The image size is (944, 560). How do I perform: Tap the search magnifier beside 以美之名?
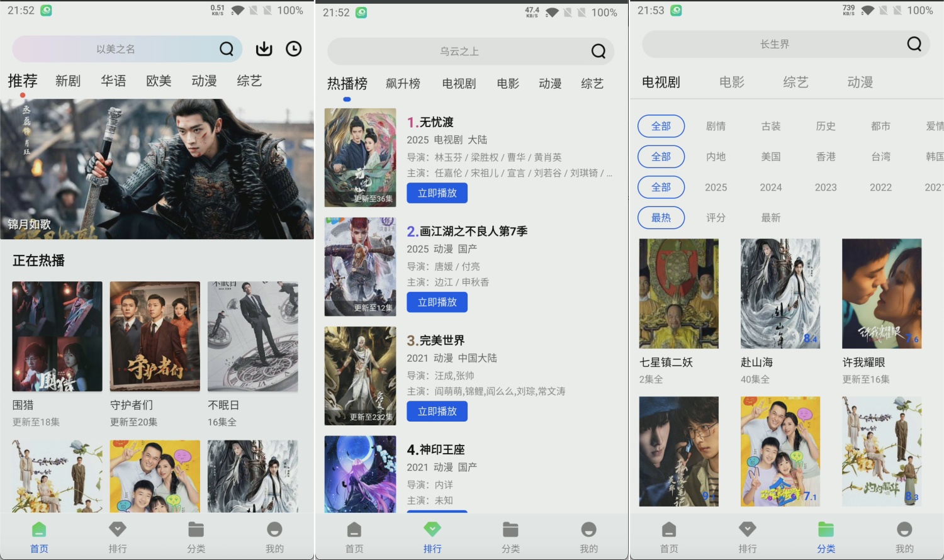227,49
